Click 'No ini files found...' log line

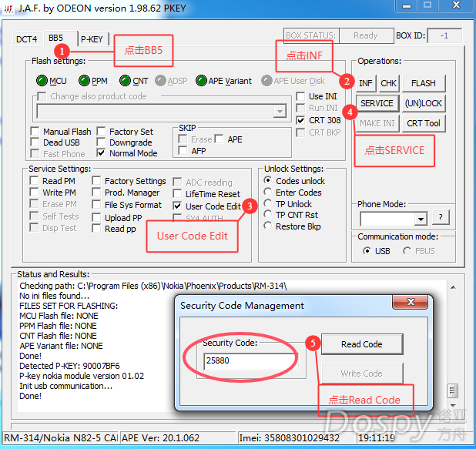(55, 296)
